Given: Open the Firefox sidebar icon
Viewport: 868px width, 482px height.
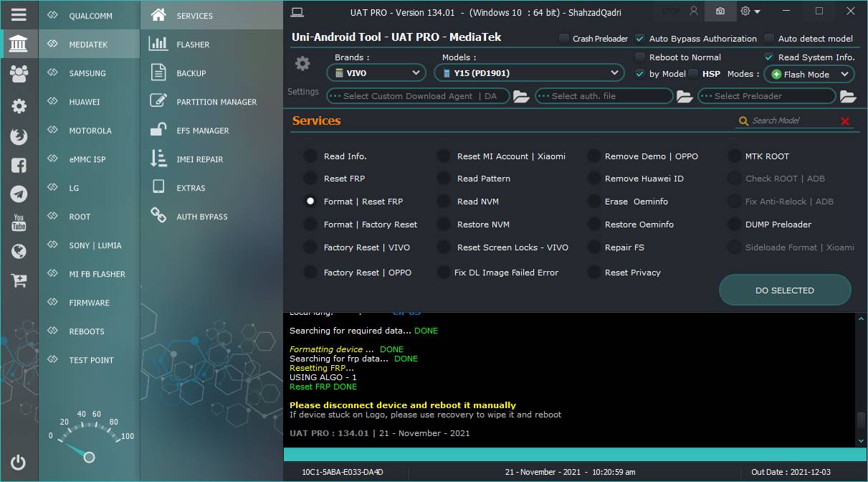Looking at the screenshot, I should [19, 136].
